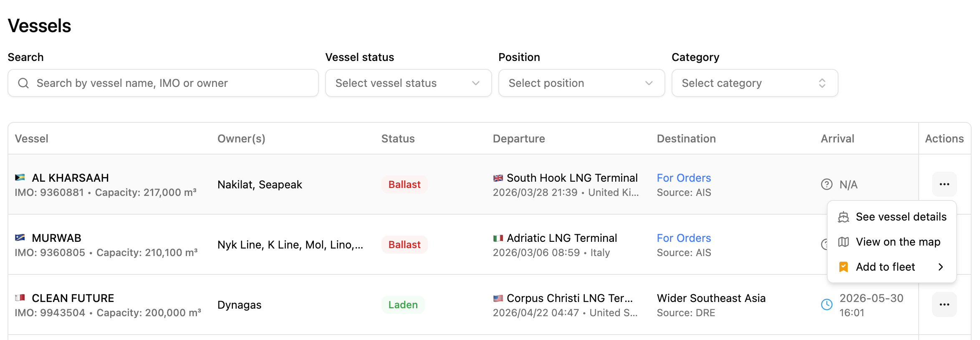
Task: Open the Select category combo box
Action: (x=755, y=83)
